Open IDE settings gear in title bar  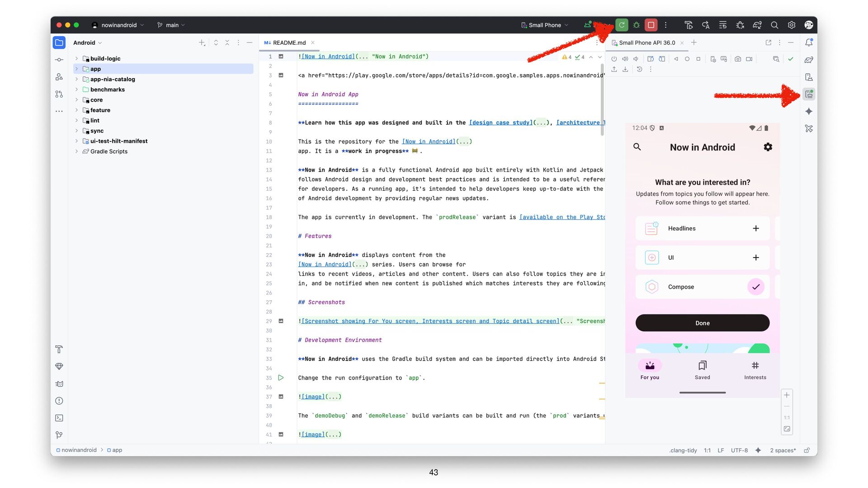[x=792, y=25]
